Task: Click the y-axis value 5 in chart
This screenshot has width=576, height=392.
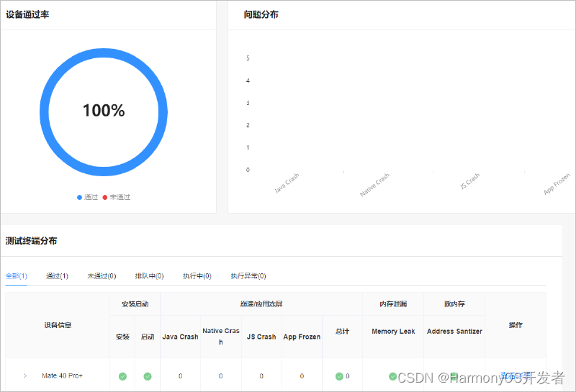Action: point(248,58)
